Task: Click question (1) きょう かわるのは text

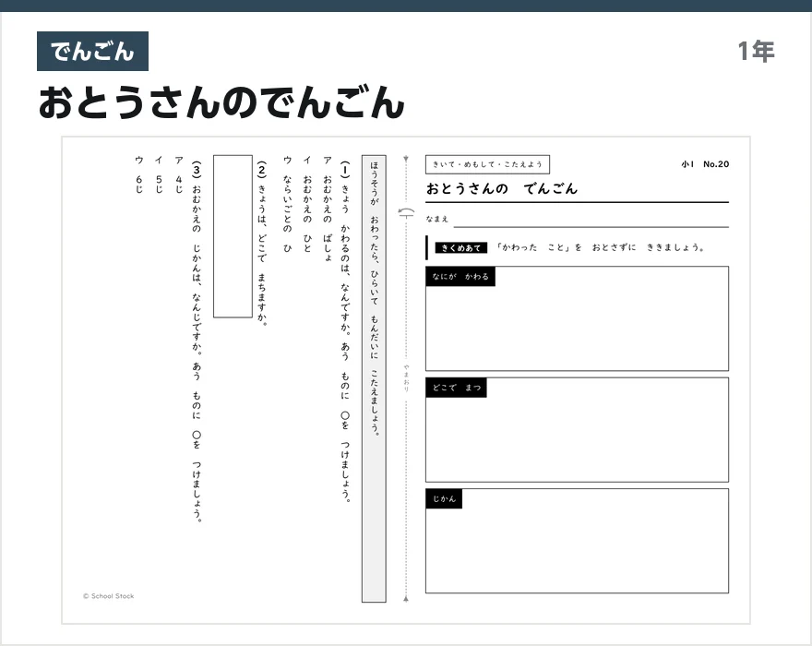Action: tap(345, 331)
